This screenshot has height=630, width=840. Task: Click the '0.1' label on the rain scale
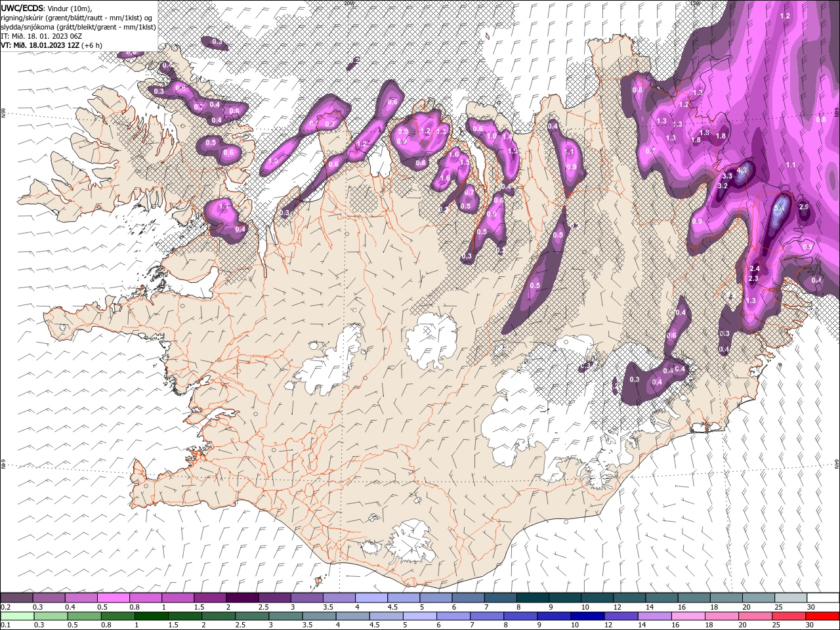(6, 625)
